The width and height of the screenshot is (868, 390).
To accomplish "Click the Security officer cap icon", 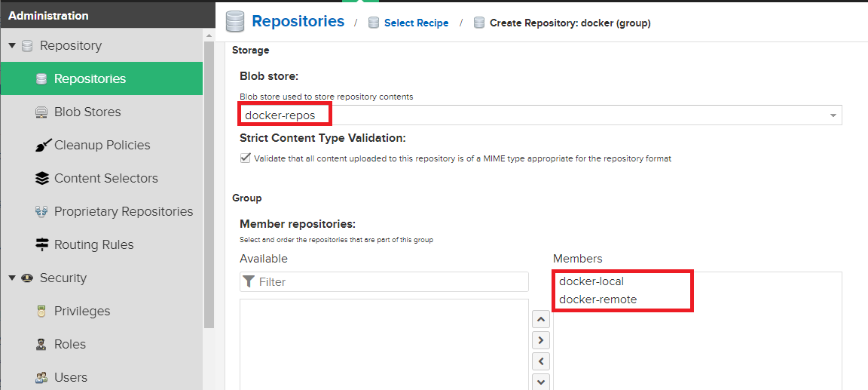I will click(x=27, y=278).
